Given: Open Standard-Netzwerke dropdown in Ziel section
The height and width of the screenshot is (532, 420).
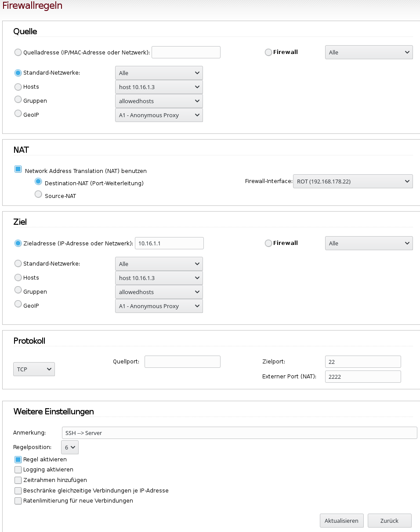Looking at the screenshot, I should [x=159, y=264].
